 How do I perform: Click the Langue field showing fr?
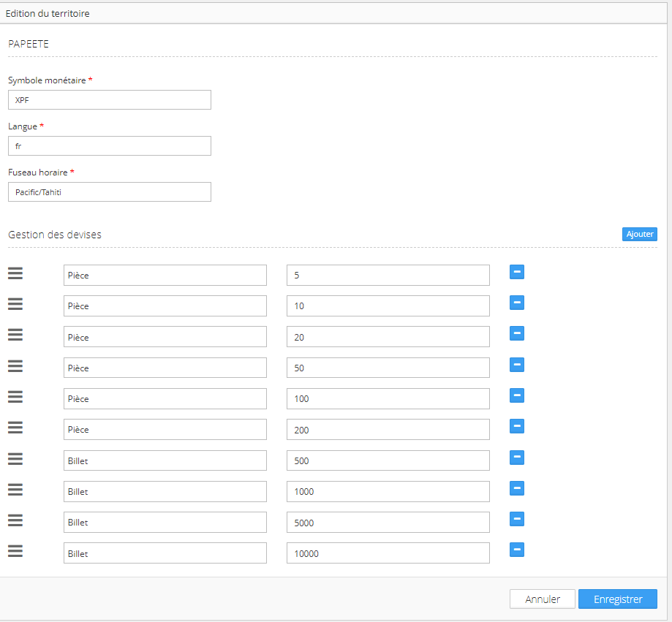(110, 146)
